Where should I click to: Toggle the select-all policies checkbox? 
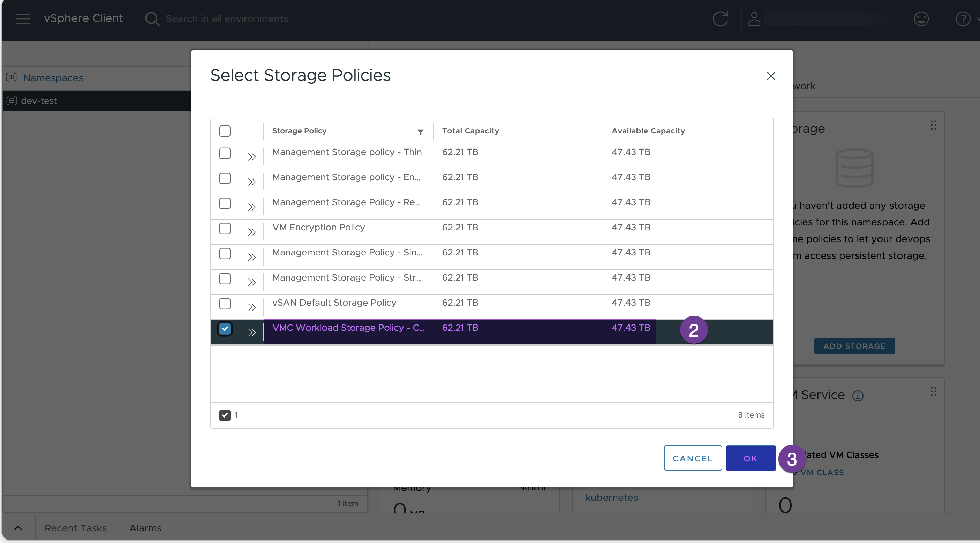225,131
